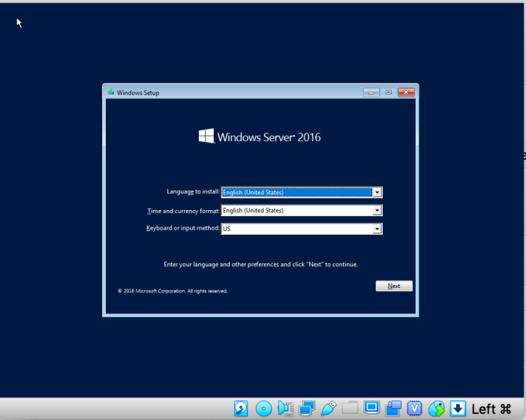This screenshot has height=420, width=526.
Task: Click the Left ⌘ host key label
Action: (x=491, y=409)
